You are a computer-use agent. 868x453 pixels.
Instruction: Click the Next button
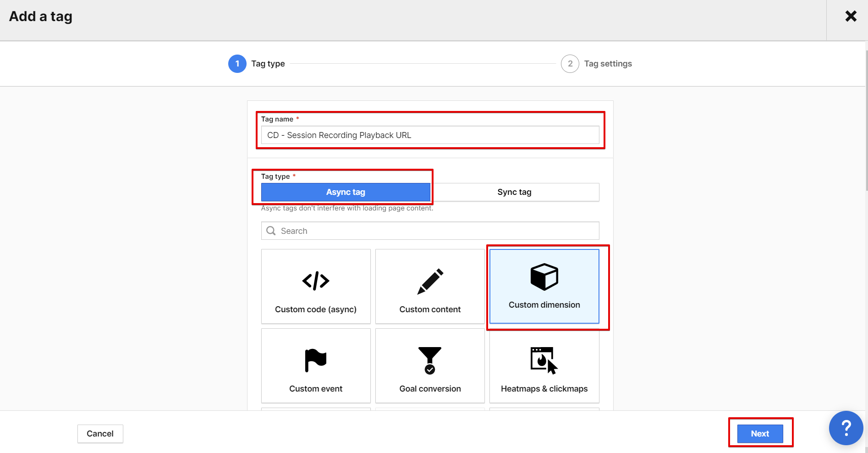[x=760, y=433]
